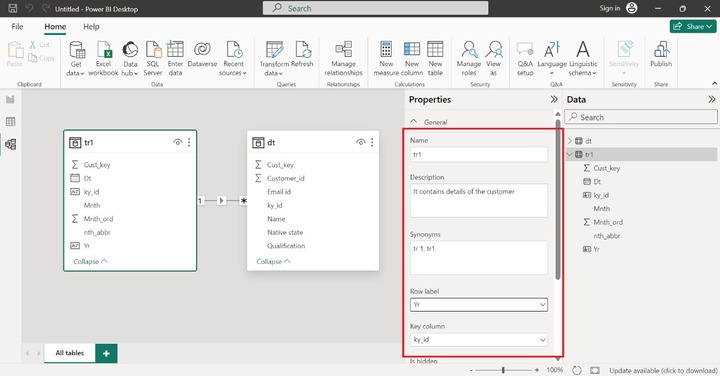Zoom out with the minus button
This screenshot has width=720, height=376.
(x=471, y=370)
